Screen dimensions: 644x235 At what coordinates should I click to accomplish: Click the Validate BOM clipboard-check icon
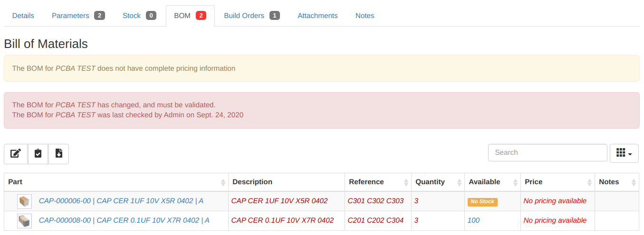click(38, 153)
